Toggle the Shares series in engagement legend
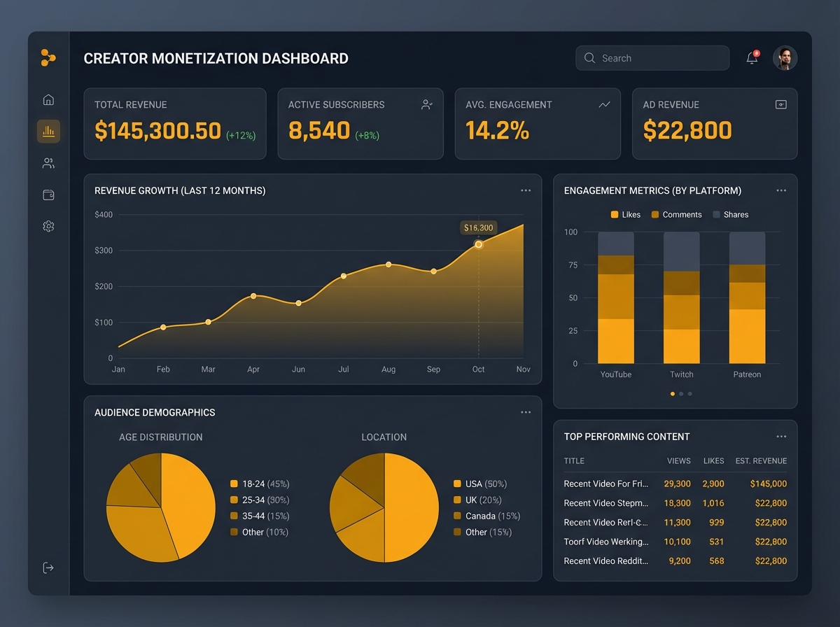Image resolution: width=840 pixels, height=627 pixels. pos(730,214)
